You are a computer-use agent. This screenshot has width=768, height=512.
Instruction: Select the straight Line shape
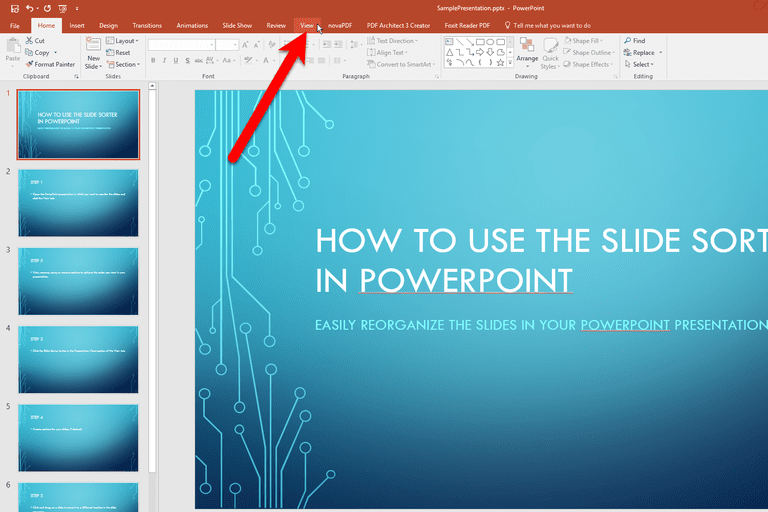(x=459, y=42)
